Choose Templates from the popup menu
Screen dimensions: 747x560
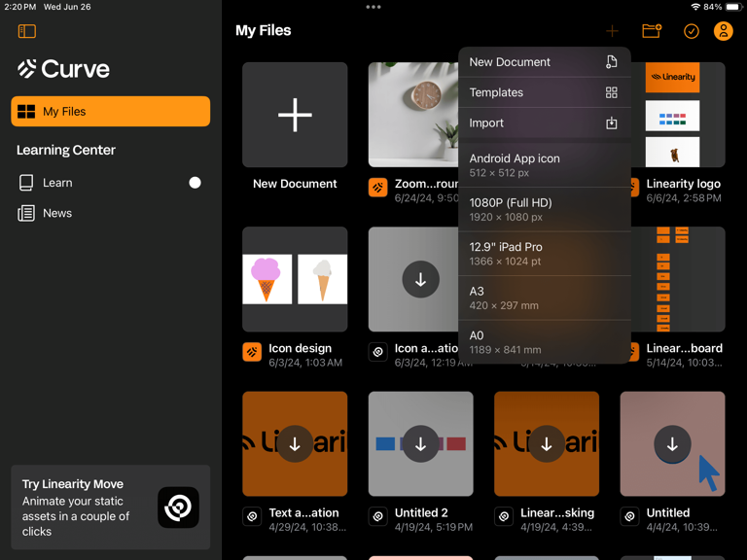click(x=545, y=92)
